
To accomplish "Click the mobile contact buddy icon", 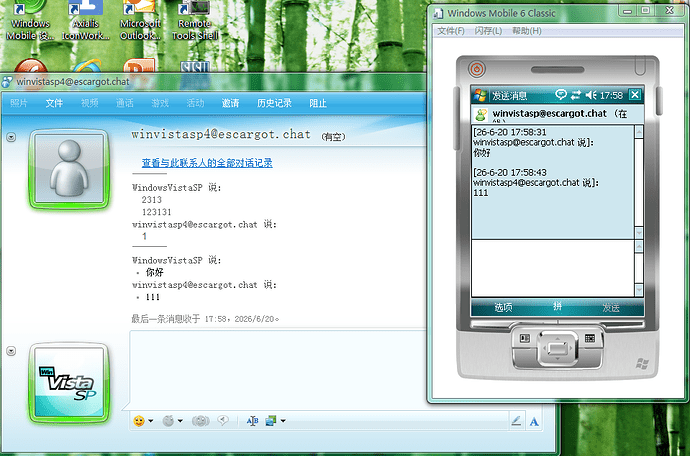I will click(481, 115).
